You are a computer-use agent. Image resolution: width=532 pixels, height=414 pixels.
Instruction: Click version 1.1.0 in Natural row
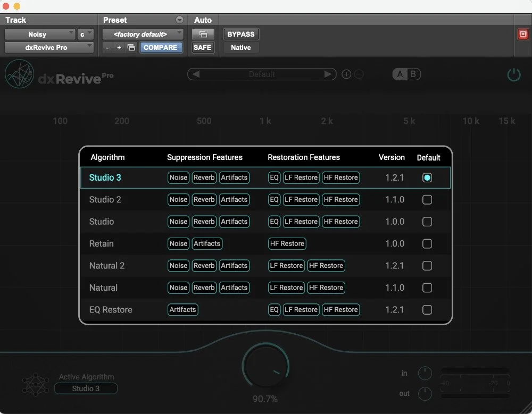395,288
